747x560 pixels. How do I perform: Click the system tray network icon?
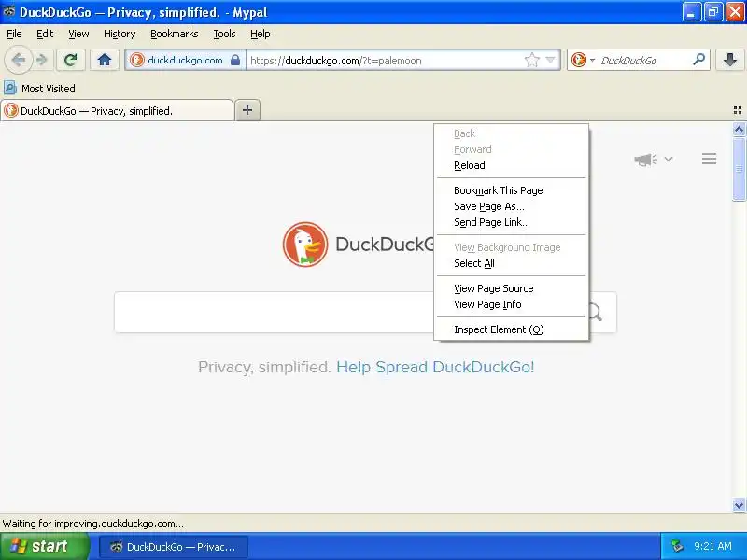676,546
